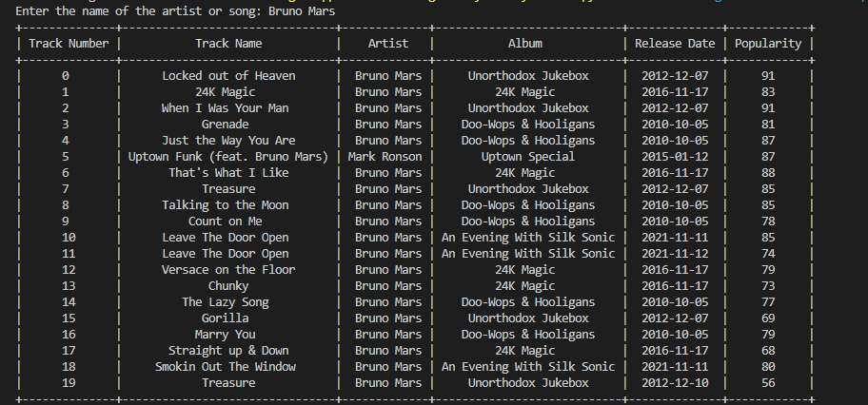Select "Treasure" track name in row 19

[228, 383]
